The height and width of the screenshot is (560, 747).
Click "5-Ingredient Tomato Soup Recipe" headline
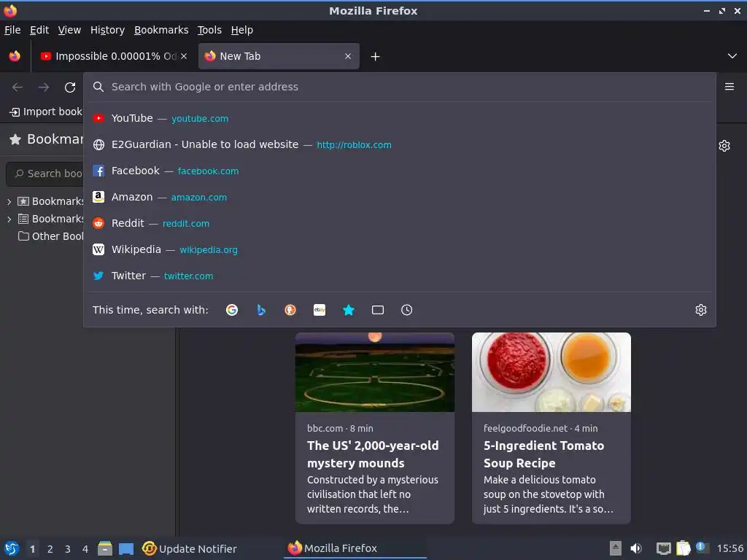click(543, 454)
